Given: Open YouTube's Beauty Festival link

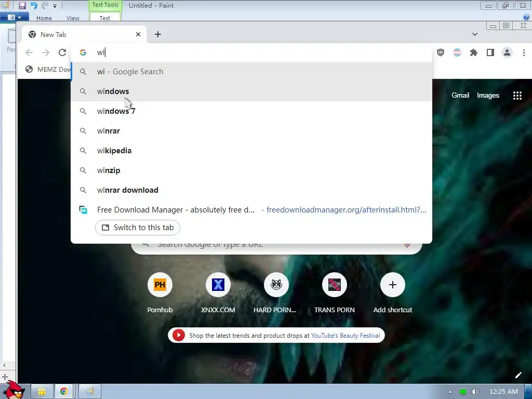Looking at the screenshot, I should (x=345, y=336).
